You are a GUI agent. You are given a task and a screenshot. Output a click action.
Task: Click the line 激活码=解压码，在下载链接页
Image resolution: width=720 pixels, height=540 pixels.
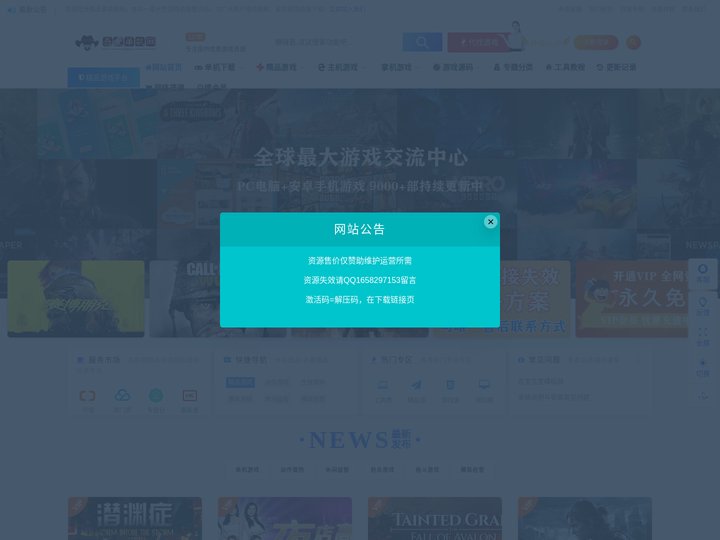coord(360,299)
